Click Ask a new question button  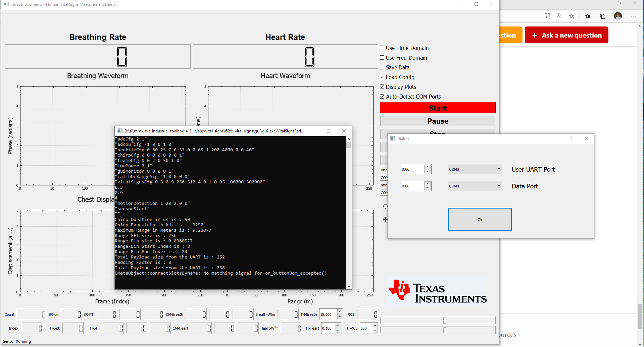point(566,35)
